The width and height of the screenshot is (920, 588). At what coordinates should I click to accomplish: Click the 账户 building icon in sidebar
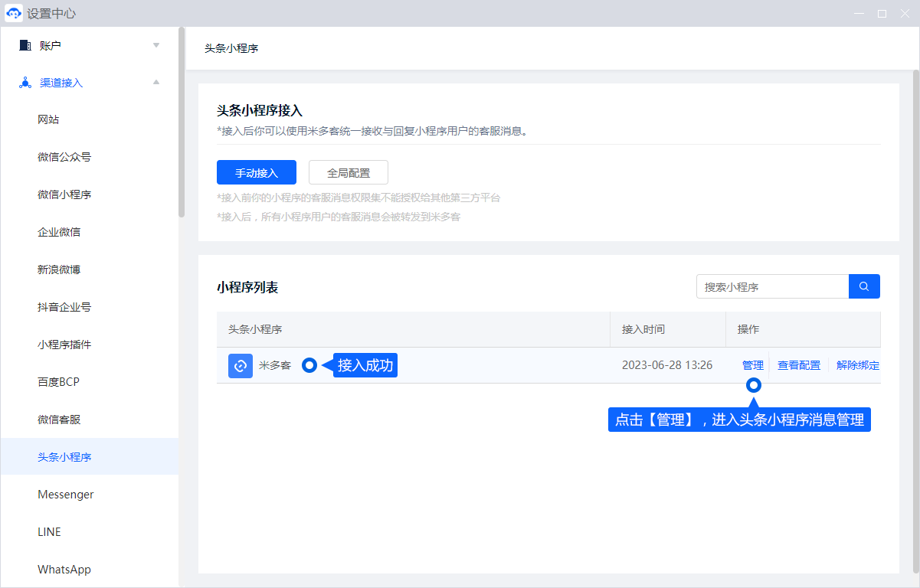tap(25, 45)
